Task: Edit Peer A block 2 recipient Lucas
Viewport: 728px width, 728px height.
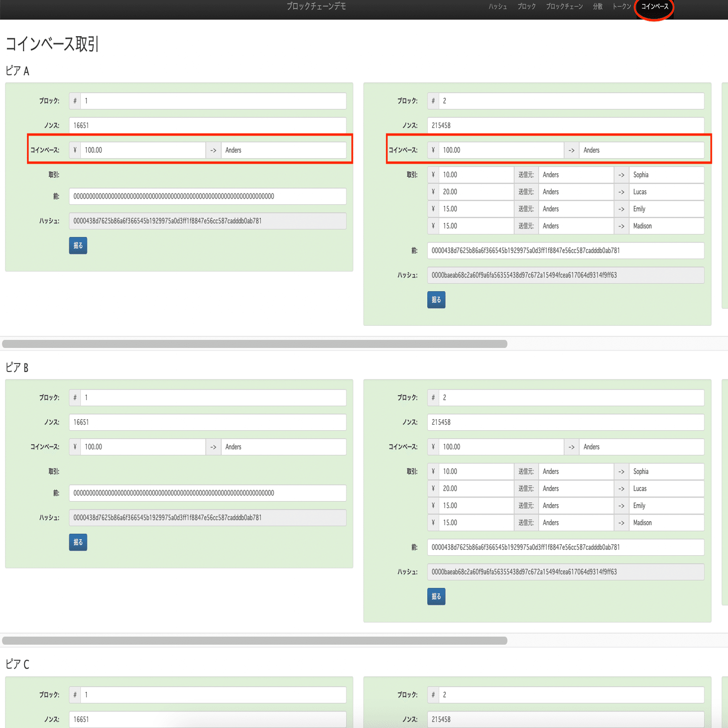Action: click(667, 192)
